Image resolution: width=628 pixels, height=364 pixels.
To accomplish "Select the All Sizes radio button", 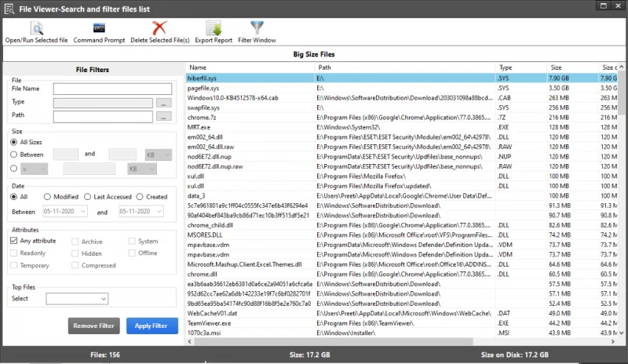I will tap(14, 142).
